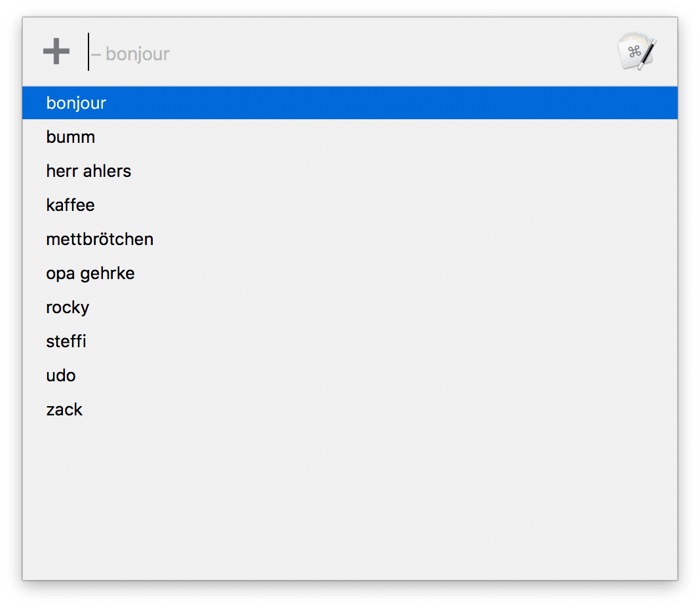
Task: Click the plus icon to add entry
Action: click(56, 51)
